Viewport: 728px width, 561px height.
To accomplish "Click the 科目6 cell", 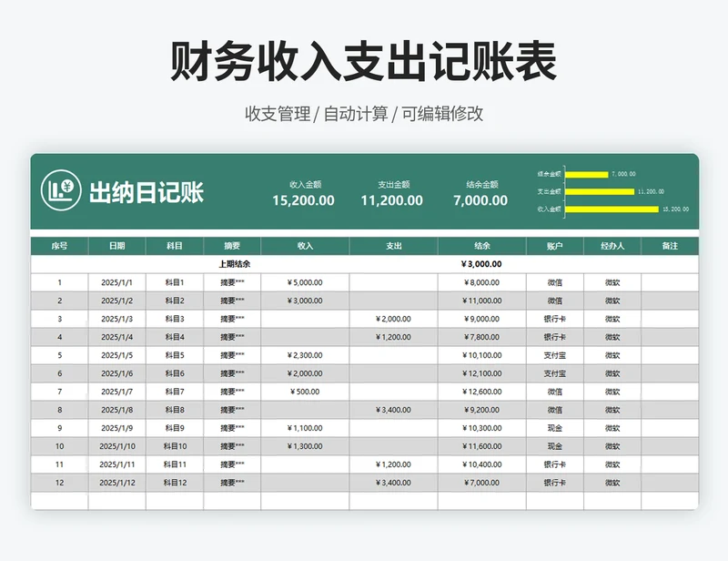I will pos(175,373).
